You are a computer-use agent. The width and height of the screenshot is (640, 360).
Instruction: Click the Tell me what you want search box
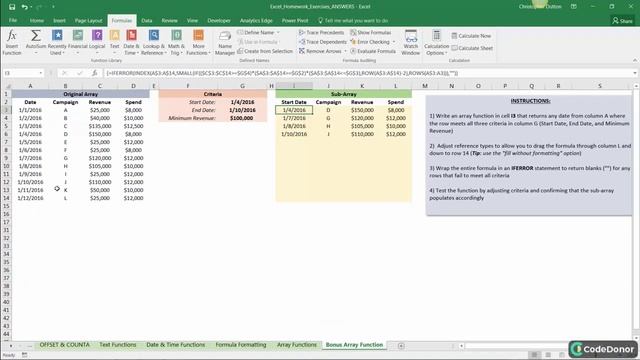(x=353, y=20)
